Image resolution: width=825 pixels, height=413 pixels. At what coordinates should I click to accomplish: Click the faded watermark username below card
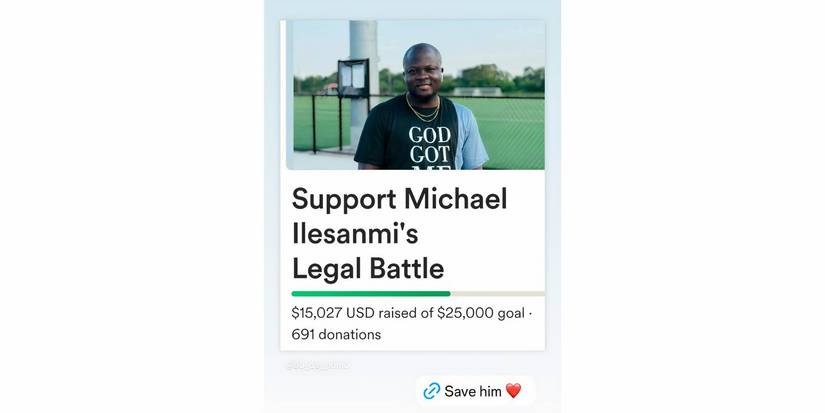pos(318,365)
